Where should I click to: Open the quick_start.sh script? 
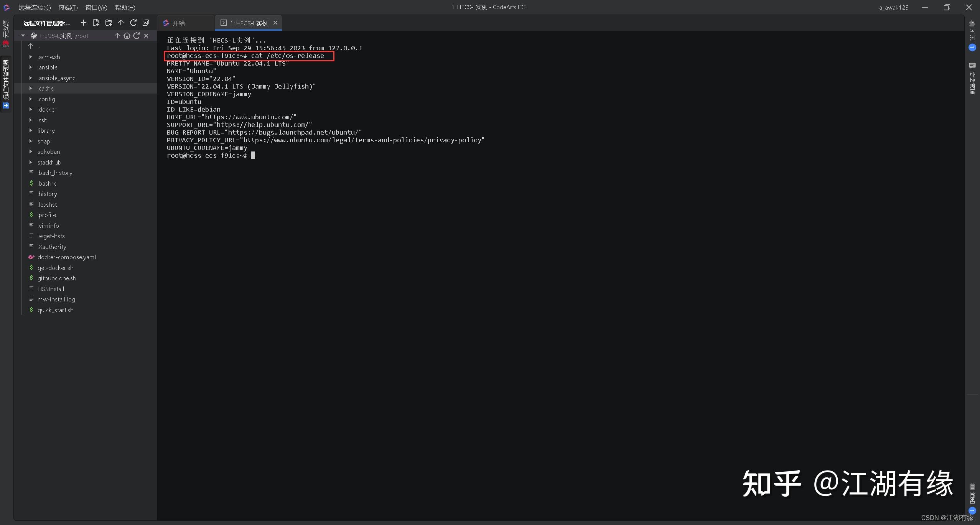56,310
